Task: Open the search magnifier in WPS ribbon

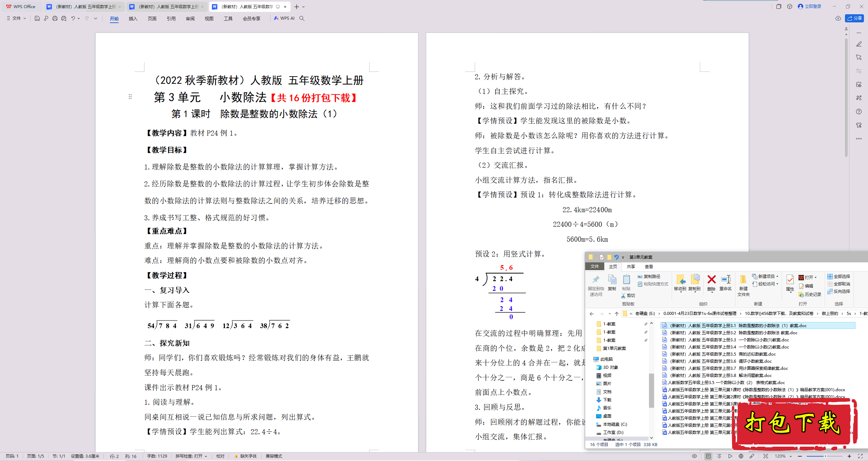Action: pyautogui.click(x=302, y=18)
